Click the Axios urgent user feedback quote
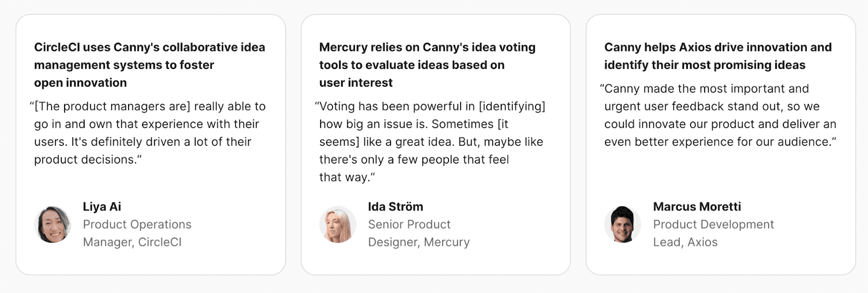 click(718, 115)
